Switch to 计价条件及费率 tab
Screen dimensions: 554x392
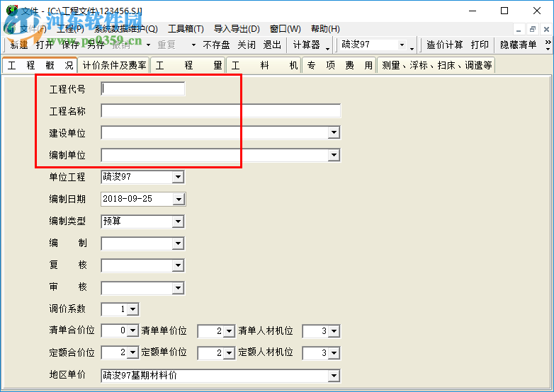(x=114, y=65)
